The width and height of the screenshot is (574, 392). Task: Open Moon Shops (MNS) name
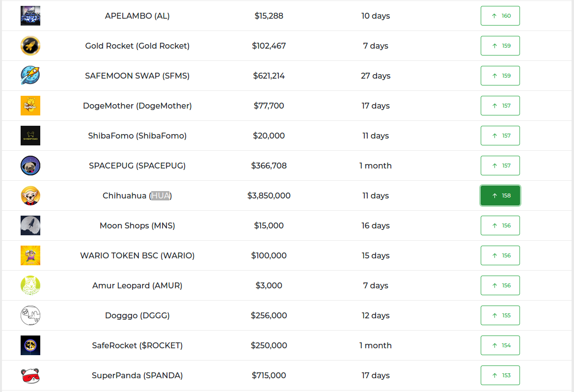coord(137,225)
